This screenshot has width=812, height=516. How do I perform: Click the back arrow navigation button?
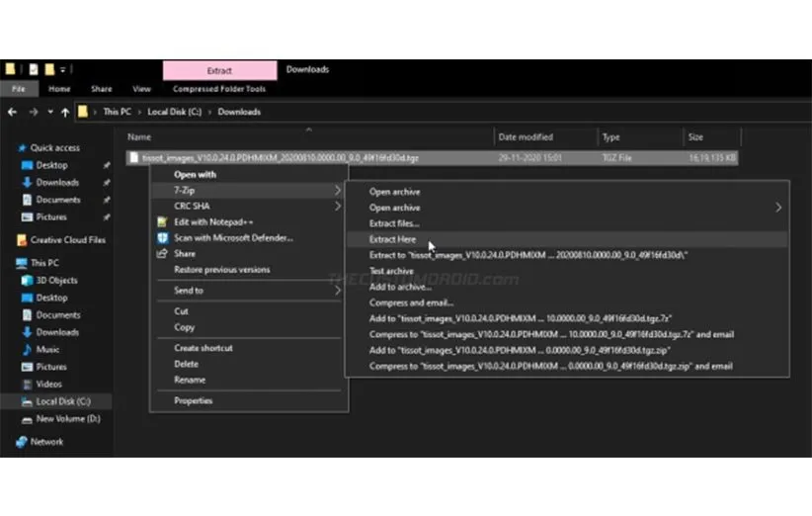tap(13, 113)
